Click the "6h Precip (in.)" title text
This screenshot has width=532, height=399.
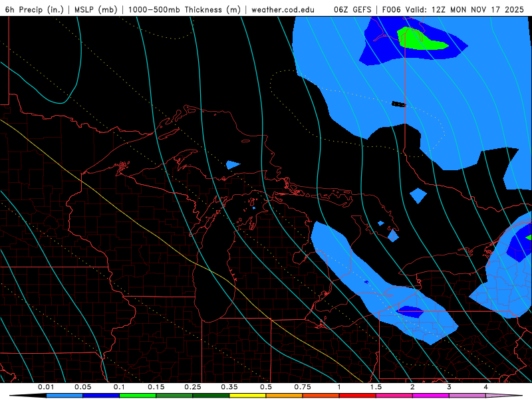tap(35, 9)
